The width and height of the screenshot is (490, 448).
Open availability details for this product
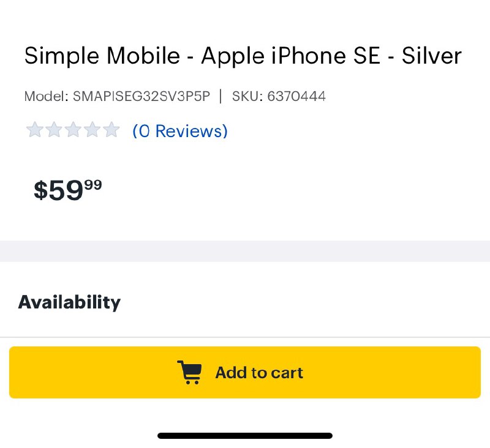[x=69, y=301]
